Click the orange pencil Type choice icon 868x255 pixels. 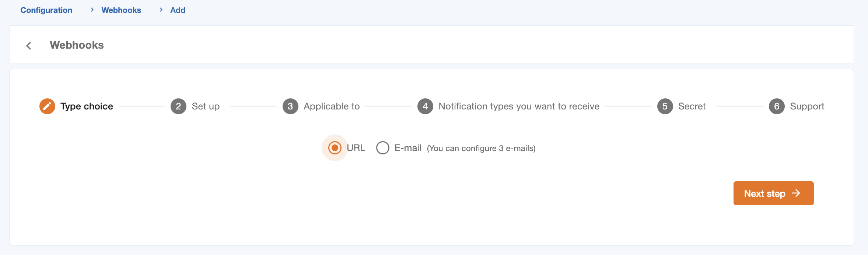47,106
